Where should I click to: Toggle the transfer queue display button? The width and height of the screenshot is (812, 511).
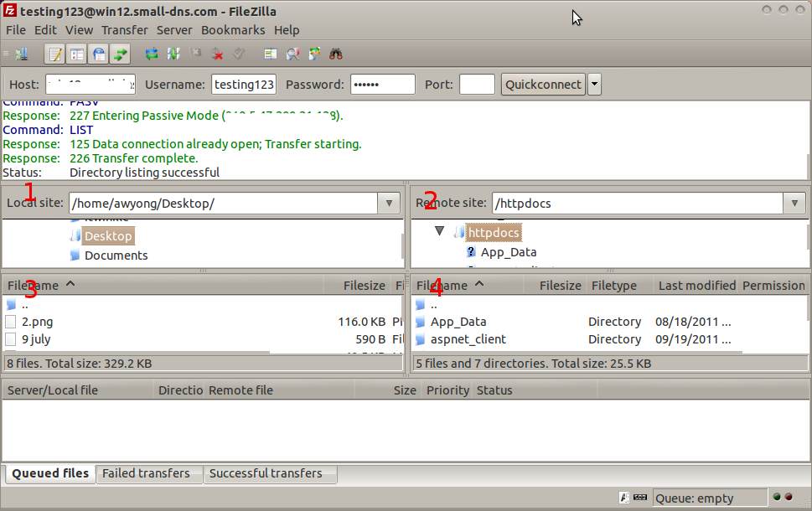[x=120, y=54]
